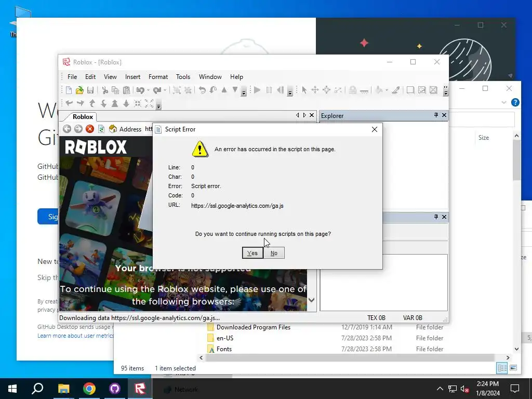
Task: Close the lower properties panel
Action: (444, 217)
